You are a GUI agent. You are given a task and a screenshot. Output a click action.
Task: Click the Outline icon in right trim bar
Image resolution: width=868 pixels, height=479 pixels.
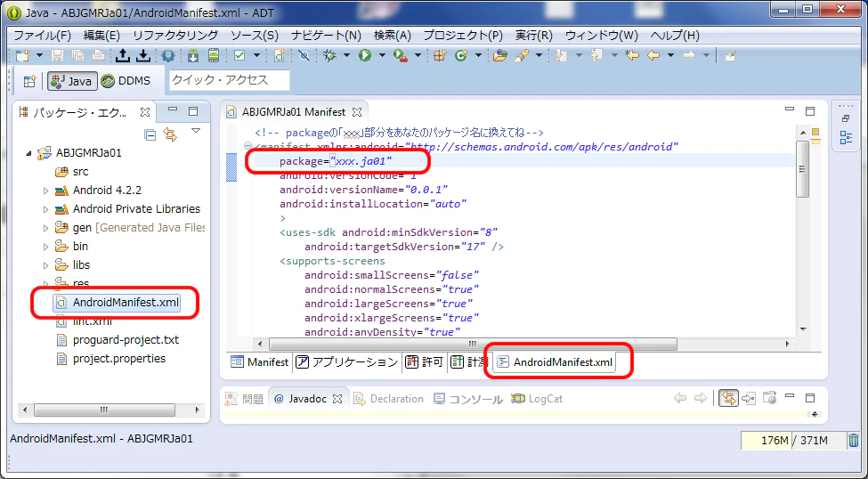846,137
